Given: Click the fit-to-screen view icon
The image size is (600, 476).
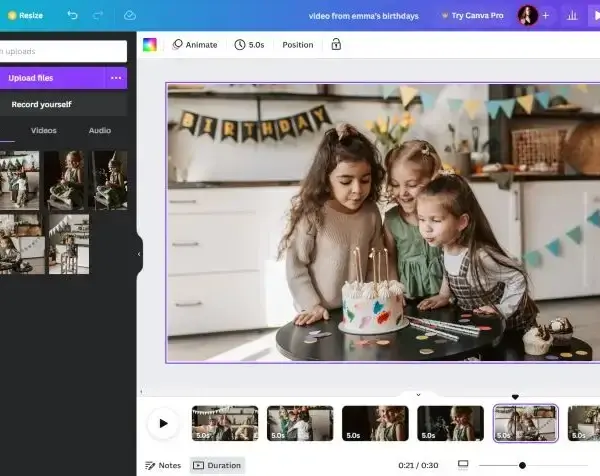Looking at the screenshot, I should 463,465.
